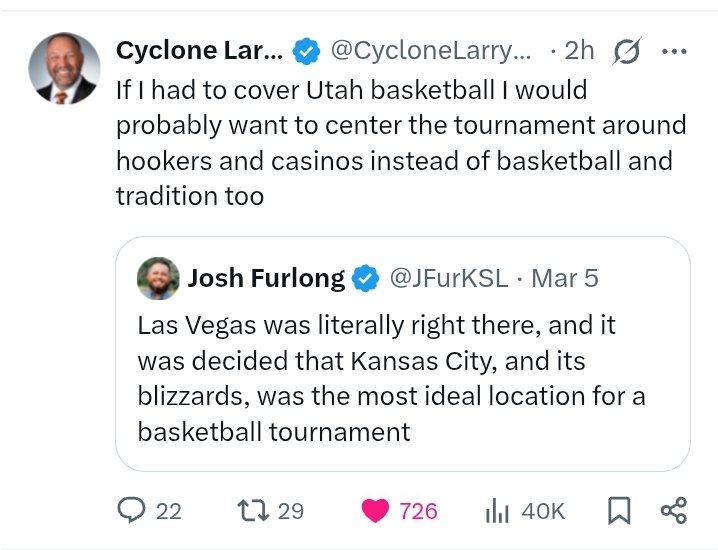Bookmark this tweet
Image resolution: width=718 pixels, height=550 pixels.
pos(620,511)
